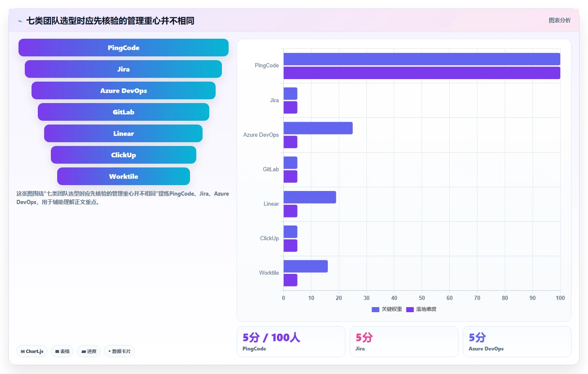The height and width of the screenshot is (374, 588).
Task: Select the PingCode funnel bar
Action: (124, 48)
